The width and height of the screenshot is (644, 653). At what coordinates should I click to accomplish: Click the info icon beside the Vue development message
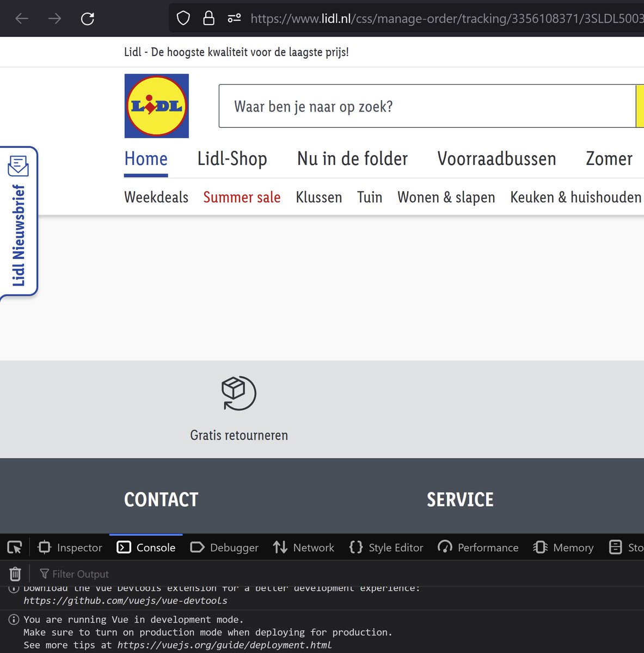coord(14,620)
